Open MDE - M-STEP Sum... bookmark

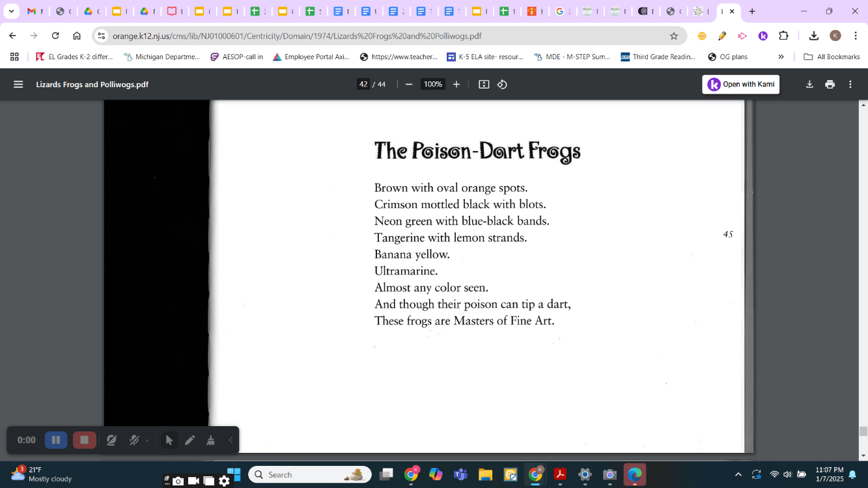(572, 57)
